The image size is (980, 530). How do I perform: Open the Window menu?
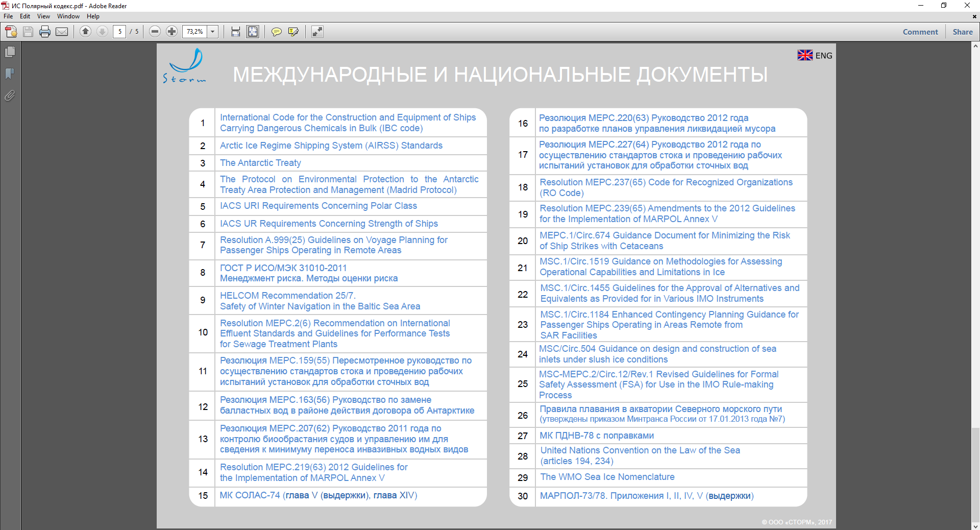[x=68, y=16]
